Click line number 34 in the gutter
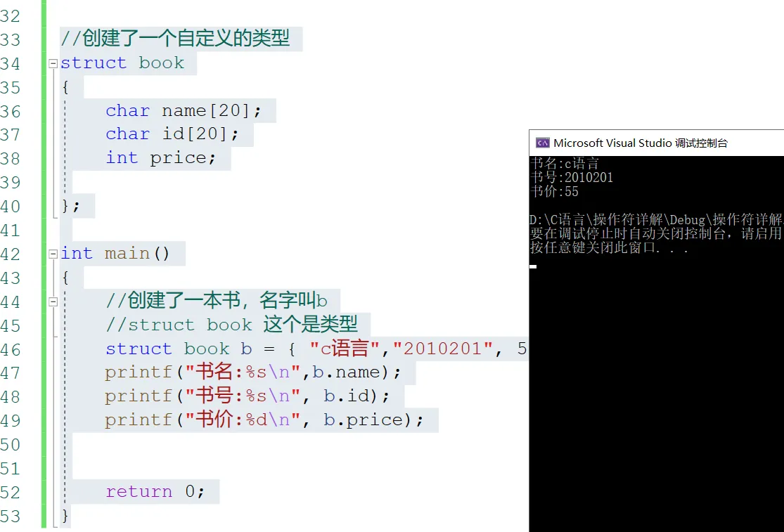This screenshot has width=784, height=532. coord(11,64)
